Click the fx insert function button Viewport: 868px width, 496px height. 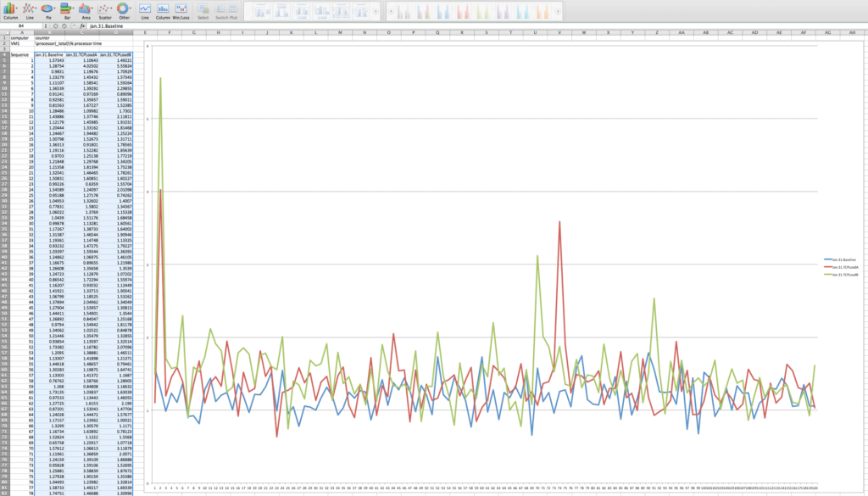pyautogui.click(x=82, y=25)
